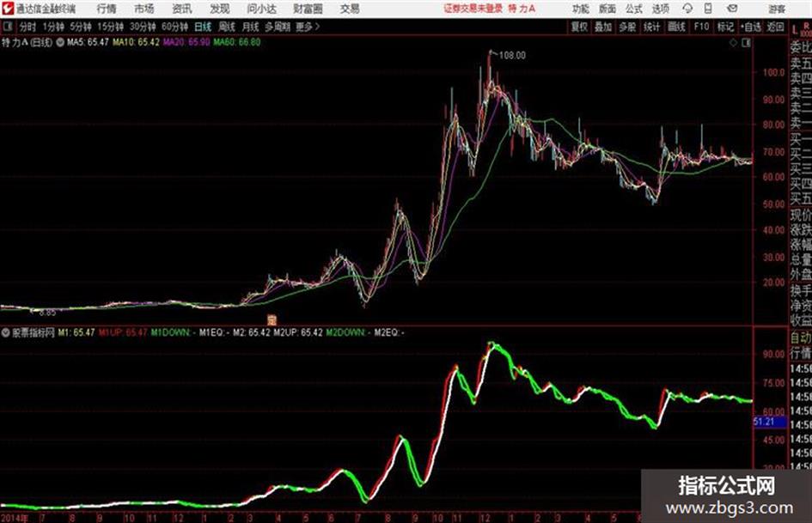Viewport: 812px width, 523px height.
Task: Open the 功能 menu
Action: point(581,9)
